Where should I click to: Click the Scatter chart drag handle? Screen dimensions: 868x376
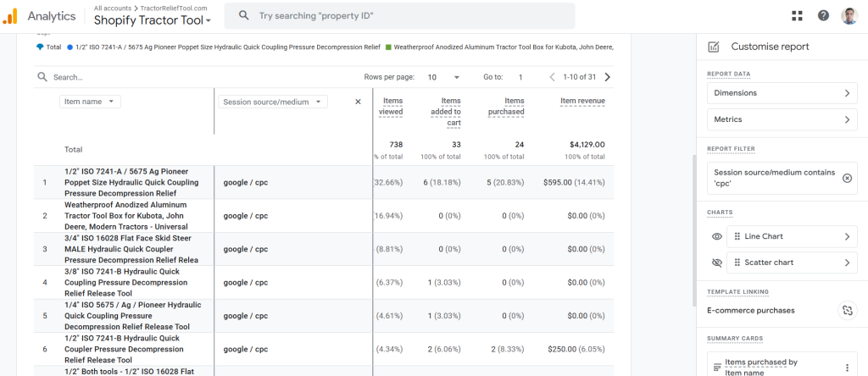click(x=737, y=262)
